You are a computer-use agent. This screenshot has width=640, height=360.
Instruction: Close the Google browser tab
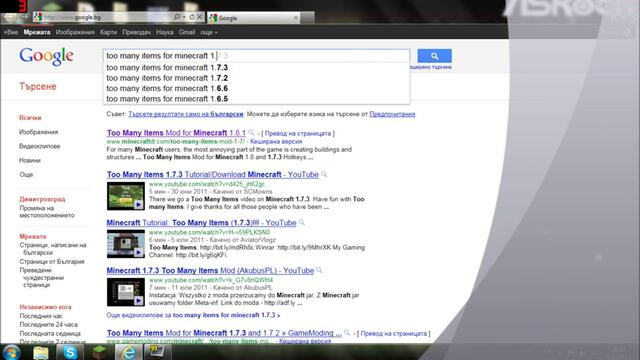(x=296, y=18)
